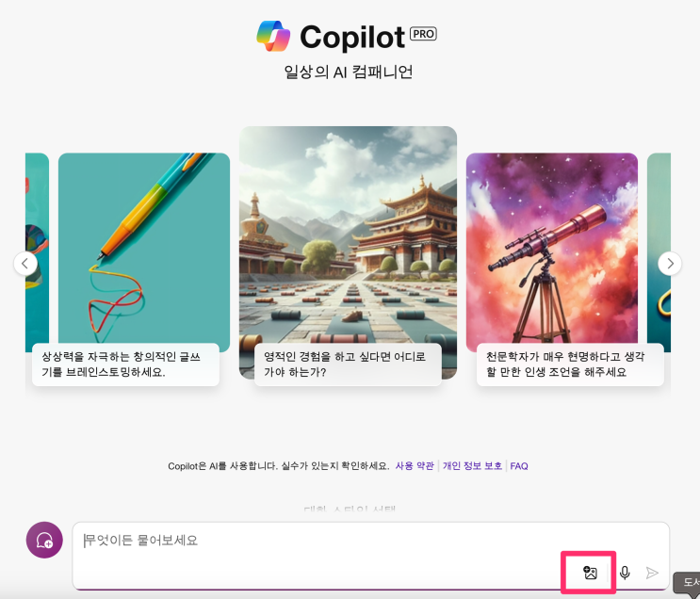Open the 사용 약관 link

click(415, 466)
